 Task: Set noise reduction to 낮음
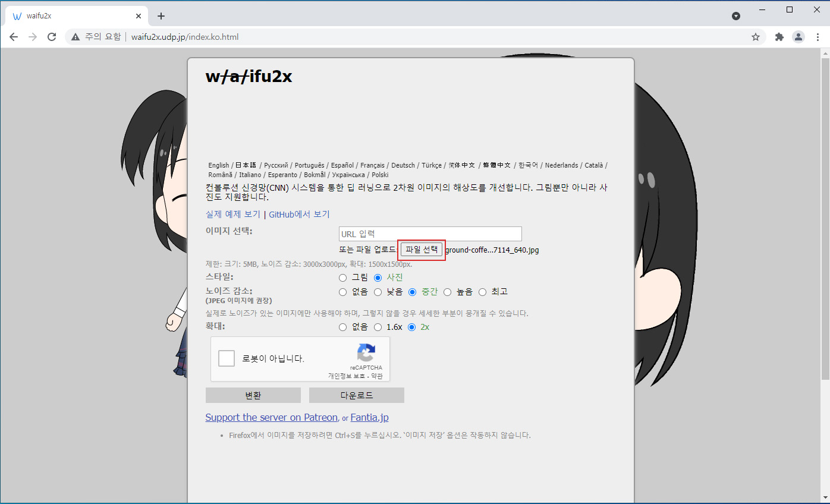point(378,292)
